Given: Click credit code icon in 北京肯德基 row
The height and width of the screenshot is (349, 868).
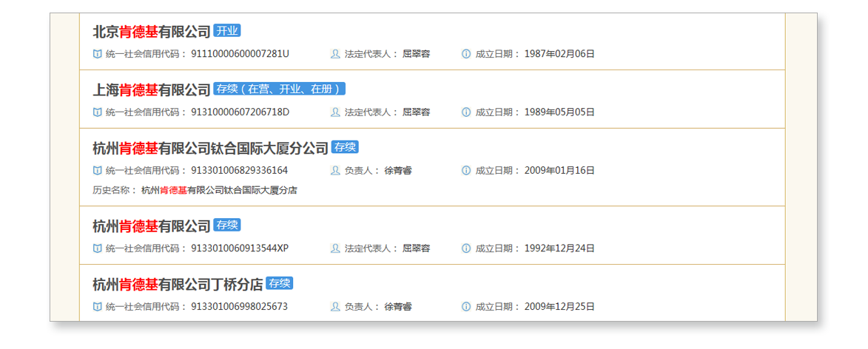Looking at the screenshot, I should (x=98, y=54).
